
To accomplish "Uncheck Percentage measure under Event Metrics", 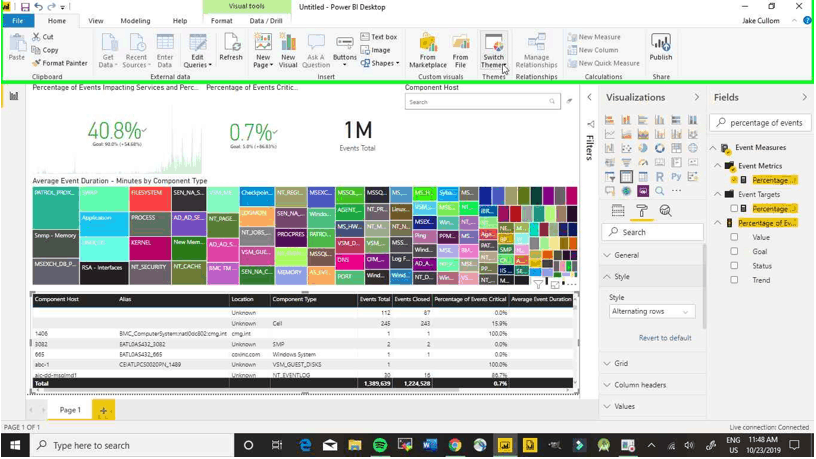I will coord(734,180).
